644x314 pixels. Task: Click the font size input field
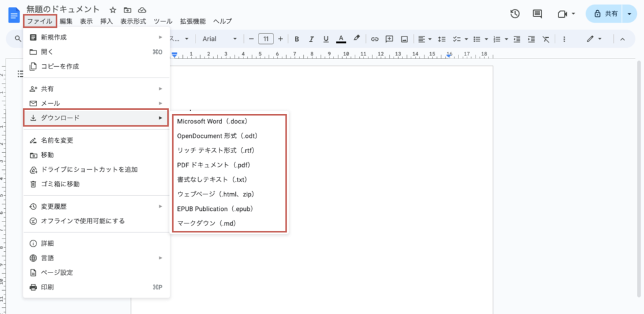265,39
